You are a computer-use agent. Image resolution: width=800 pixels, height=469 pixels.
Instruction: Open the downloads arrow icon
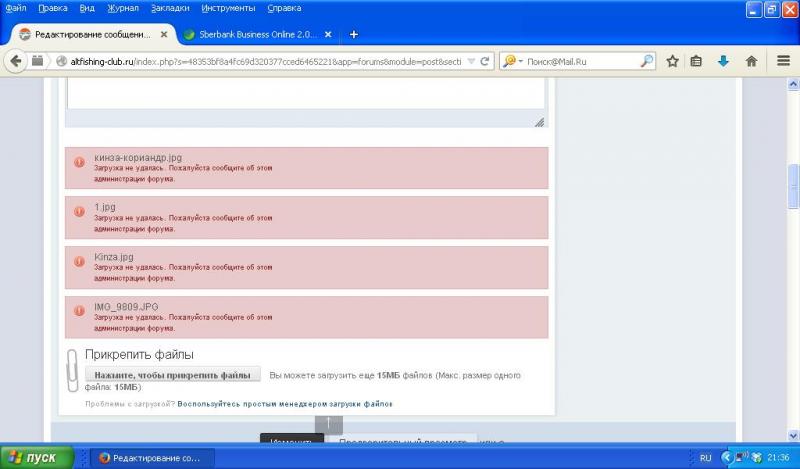pos(723,60)
